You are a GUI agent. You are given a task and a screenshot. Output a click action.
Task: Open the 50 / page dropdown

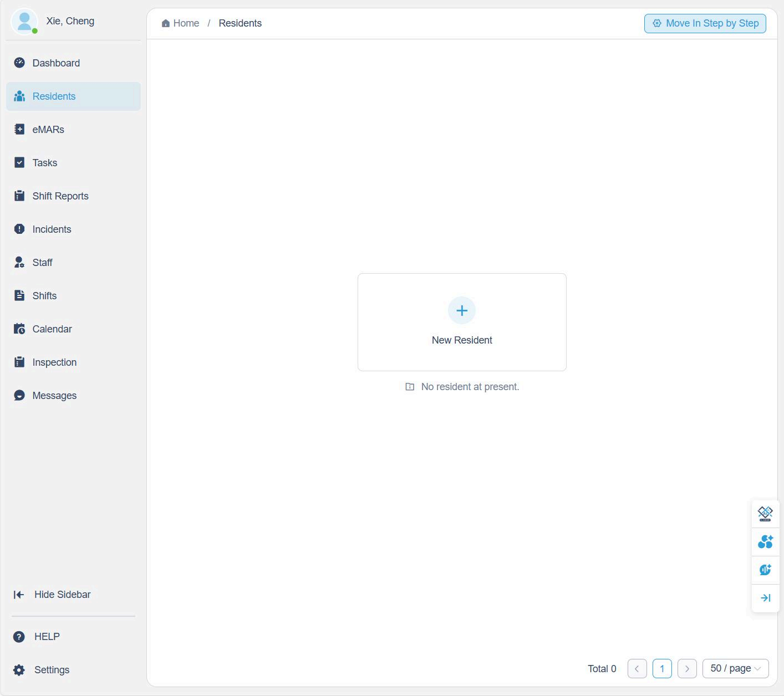[x=735, y=669]
